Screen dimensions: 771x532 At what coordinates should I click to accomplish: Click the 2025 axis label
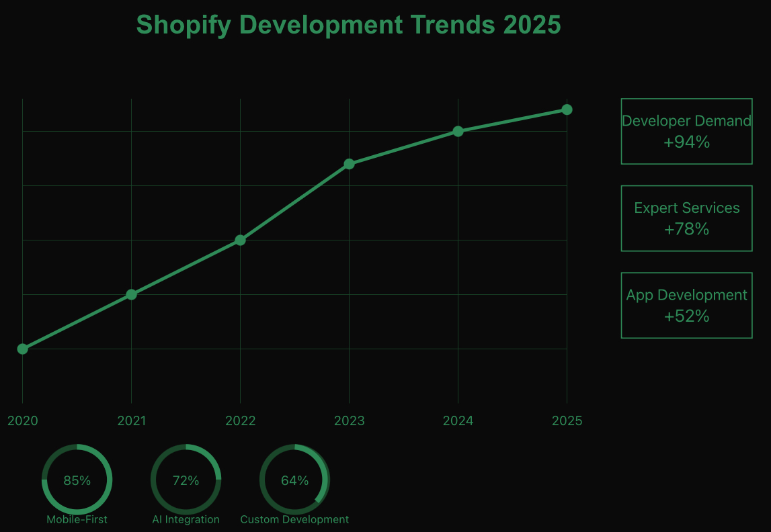point(567,421)
